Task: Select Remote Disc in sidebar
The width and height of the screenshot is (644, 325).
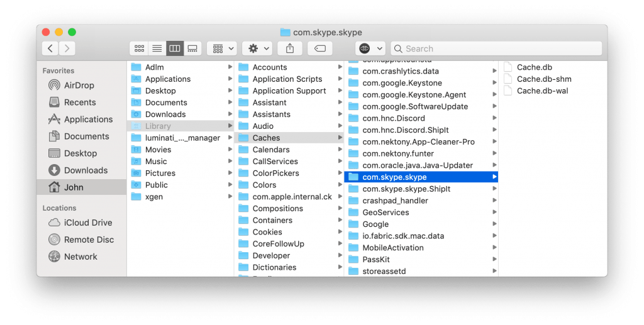Action: pos(89,240)
